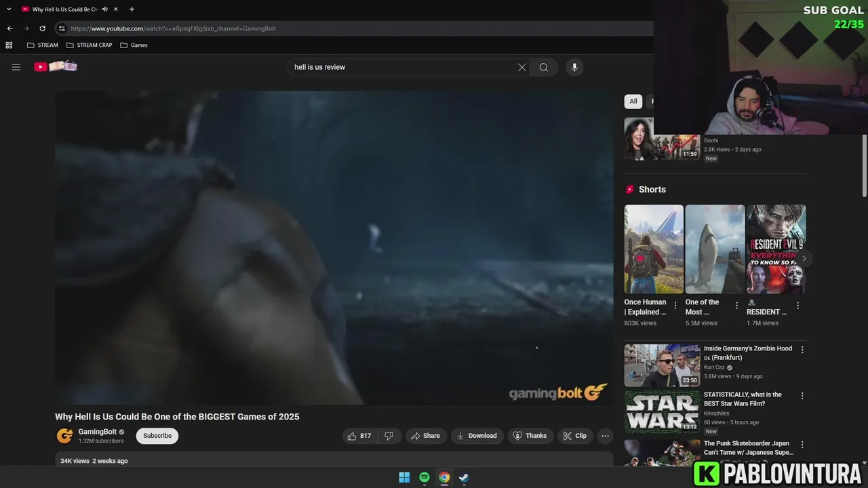
Task: Open STATISTICALLY Star Wars video title
Action: [743, 399]
